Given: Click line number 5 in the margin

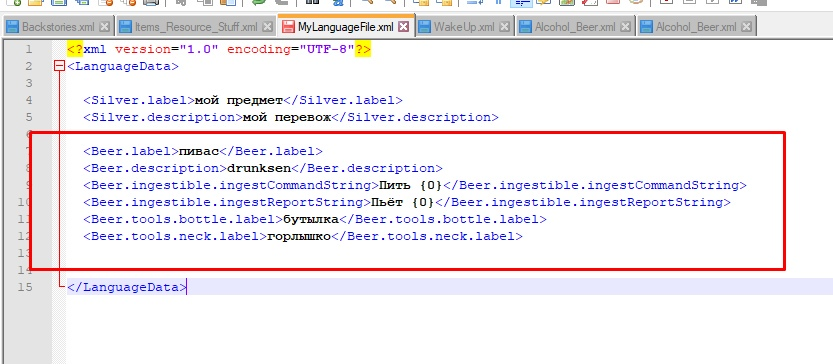Looking at the screenshot, I should pos(29,117).
